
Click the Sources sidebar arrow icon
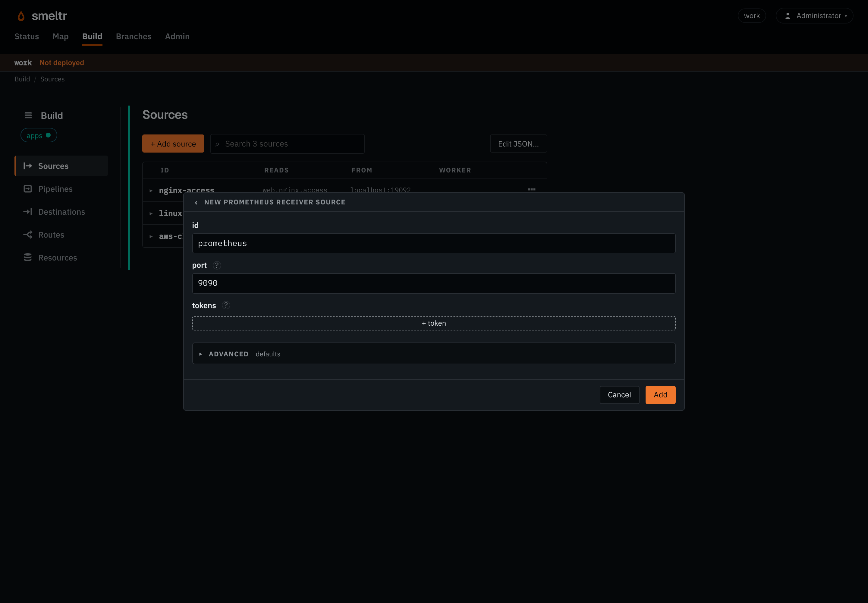pyautogui.click(x=27, y=166)
